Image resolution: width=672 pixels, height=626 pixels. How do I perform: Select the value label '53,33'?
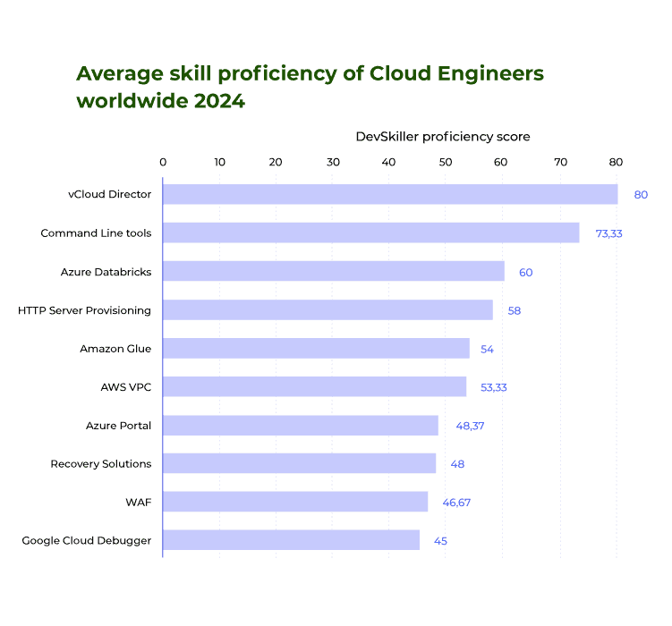point(494,387)
